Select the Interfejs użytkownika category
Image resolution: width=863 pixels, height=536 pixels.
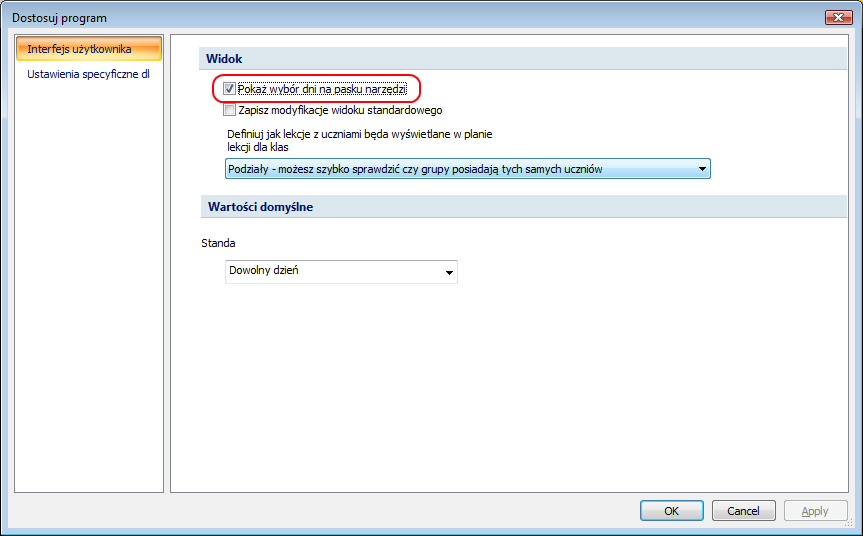(89, 48)
